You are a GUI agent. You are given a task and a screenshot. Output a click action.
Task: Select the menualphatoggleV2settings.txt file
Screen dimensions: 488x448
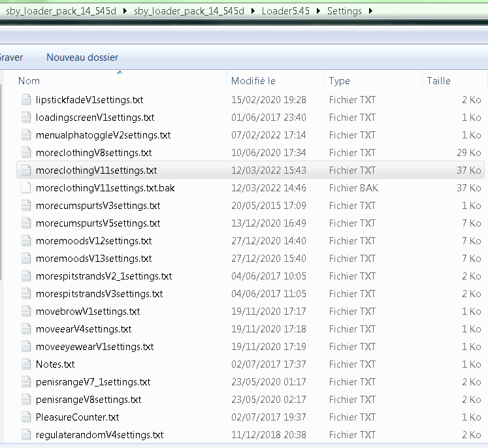point(103,135)
